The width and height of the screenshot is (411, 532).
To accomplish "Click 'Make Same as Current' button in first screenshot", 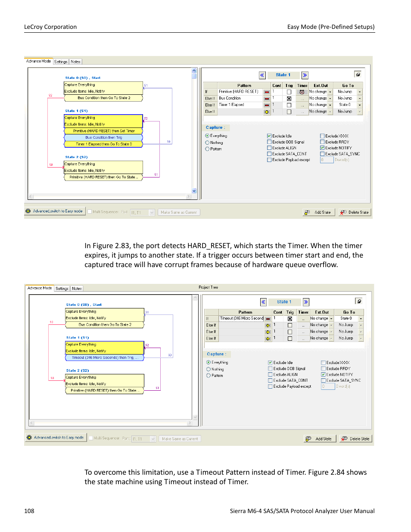I will [x=179, y=212].
